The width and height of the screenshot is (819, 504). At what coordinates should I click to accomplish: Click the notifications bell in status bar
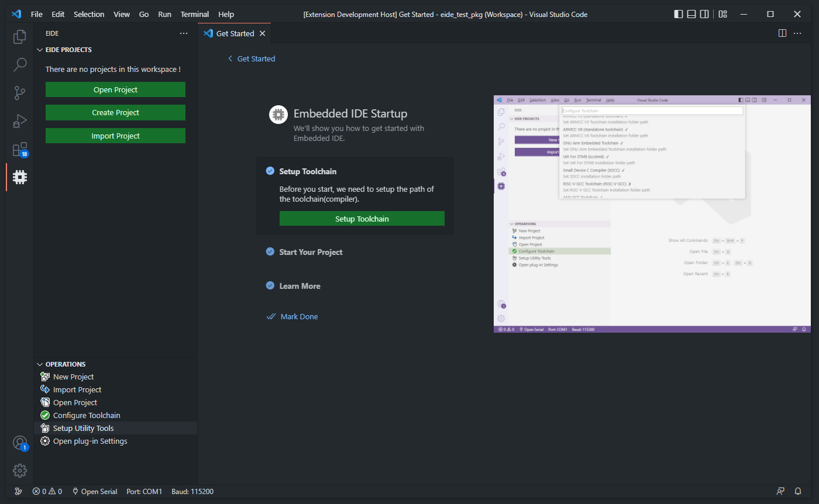(x=798, y=491)
